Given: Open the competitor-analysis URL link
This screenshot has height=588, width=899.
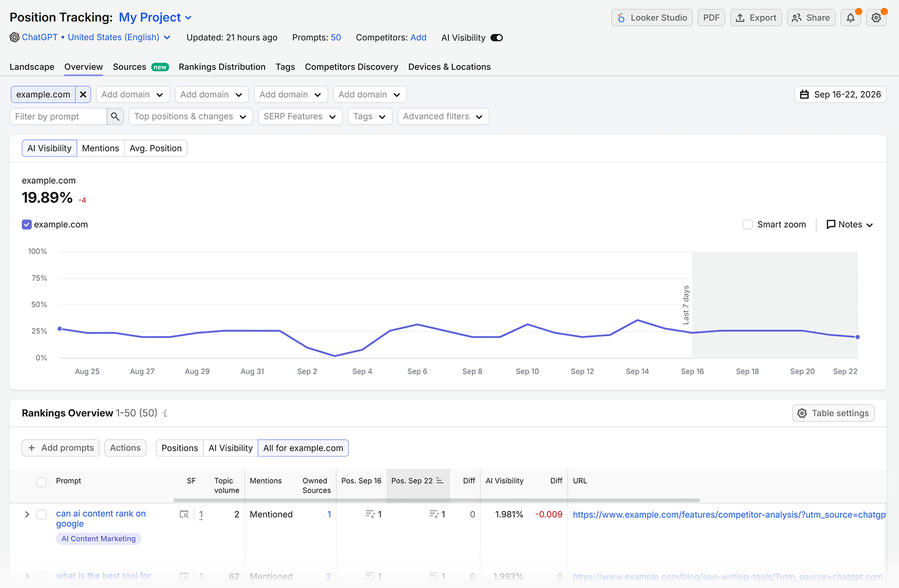Looking at the screenshot, I should [x=729, y=514].
